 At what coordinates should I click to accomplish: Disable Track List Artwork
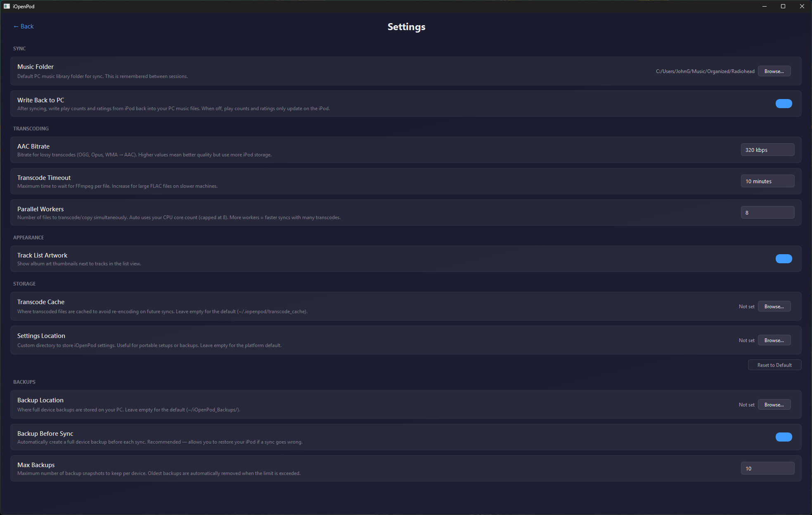784,258
